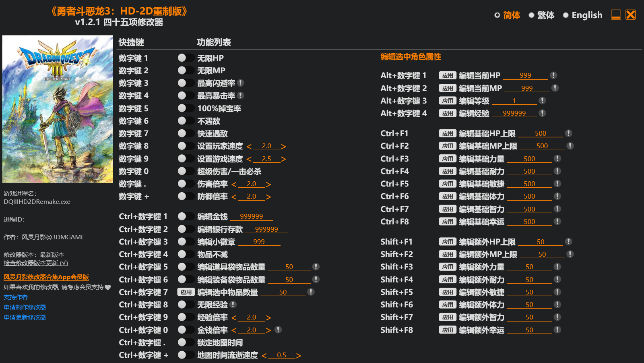Enable the 无限MP toggle

click(186, 70)
